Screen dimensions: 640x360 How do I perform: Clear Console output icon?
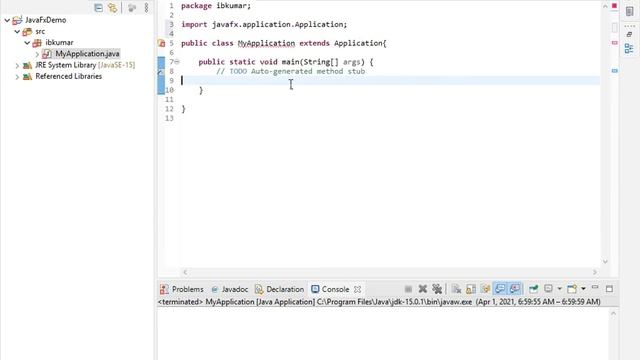[x=456, y=289]
